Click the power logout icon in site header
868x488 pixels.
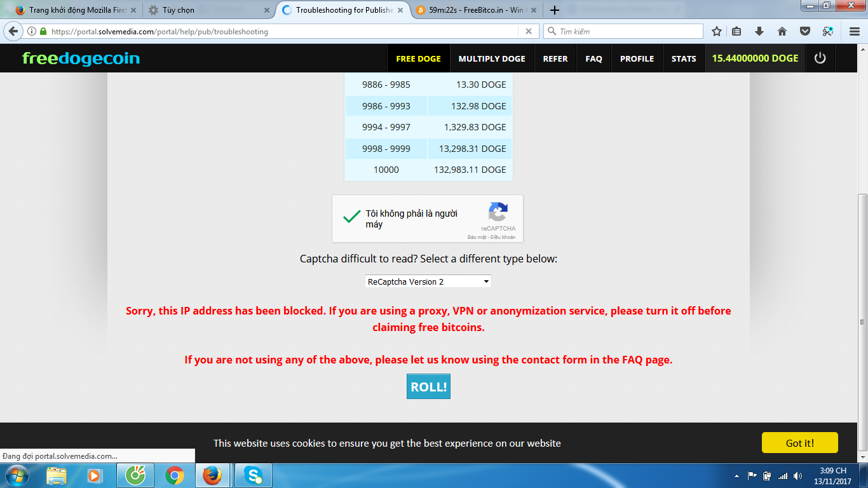click(820, 58)
